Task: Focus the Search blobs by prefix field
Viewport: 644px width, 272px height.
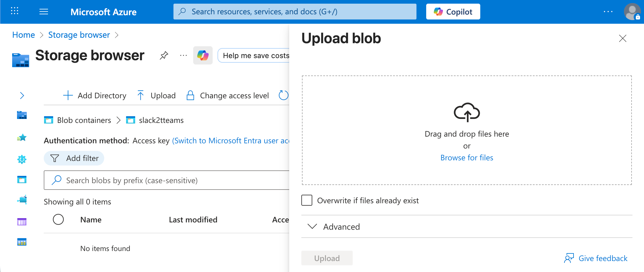Action: pyautogui.click(x=166, y=180)
